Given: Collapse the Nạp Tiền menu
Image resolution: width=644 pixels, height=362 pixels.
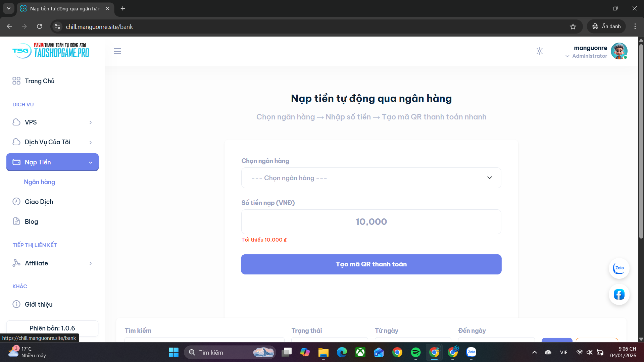Looking at the screenshot, I should 52,162.
